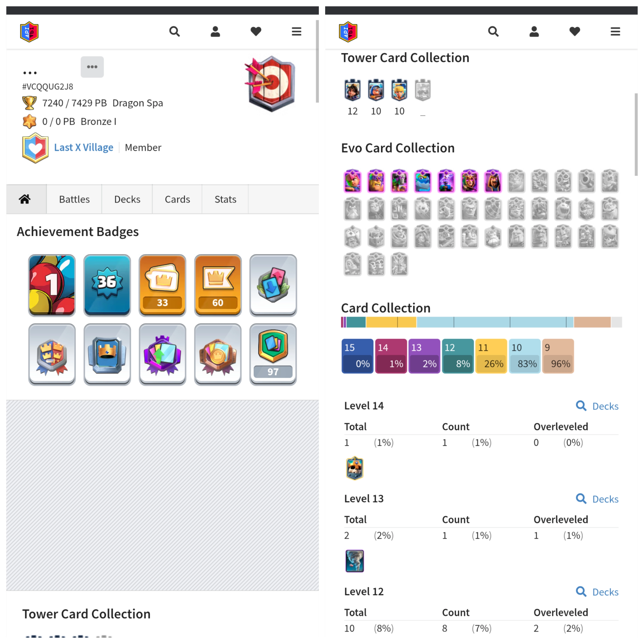
Task: Click the Decks link for Level 13
Action: tap(597, 499)
